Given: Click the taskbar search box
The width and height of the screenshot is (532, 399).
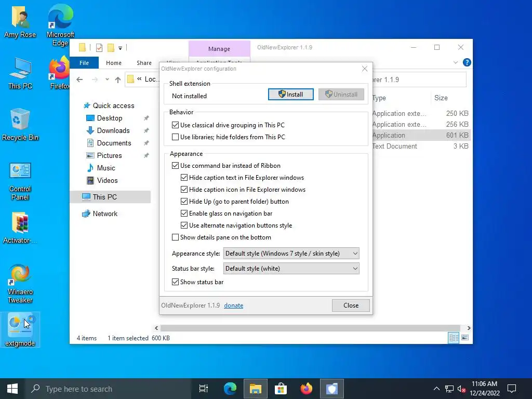Looking at the screenshot, I should point(109,389).
